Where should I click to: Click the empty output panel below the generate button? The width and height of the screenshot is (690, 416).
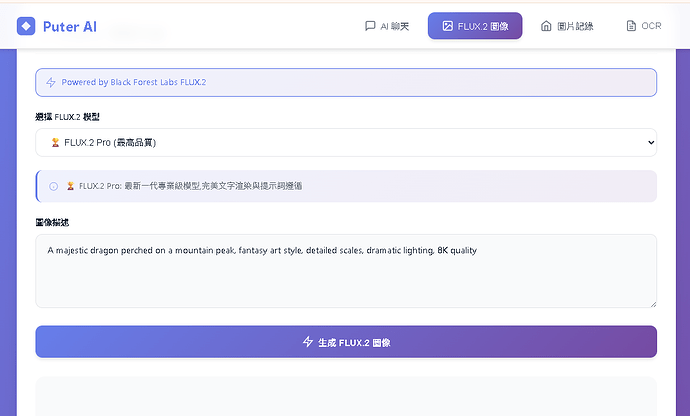tap(345, 396)
